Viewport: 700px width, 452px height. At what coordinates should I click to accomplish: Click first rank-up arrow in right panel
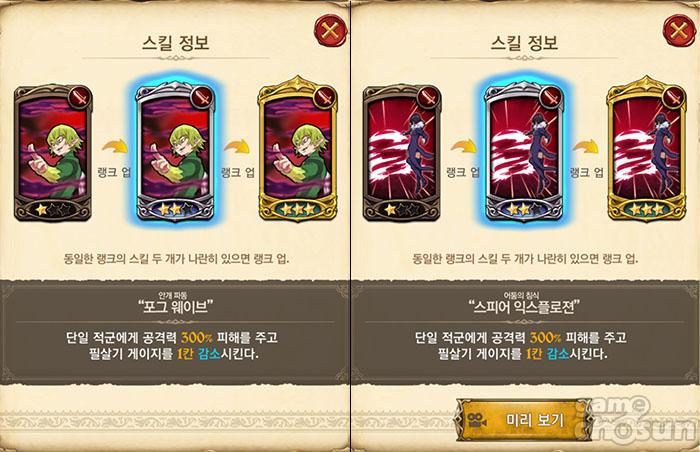pos(463,147)
